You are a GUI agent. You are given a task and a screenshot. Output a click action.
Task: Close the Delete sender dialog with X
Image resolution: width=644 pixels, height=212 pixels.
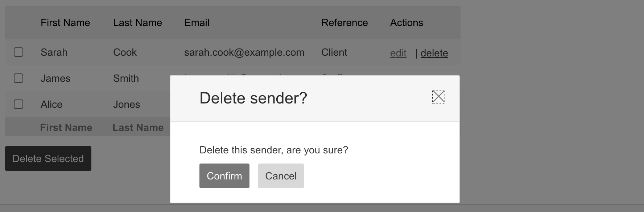click(x=438, y=97)
